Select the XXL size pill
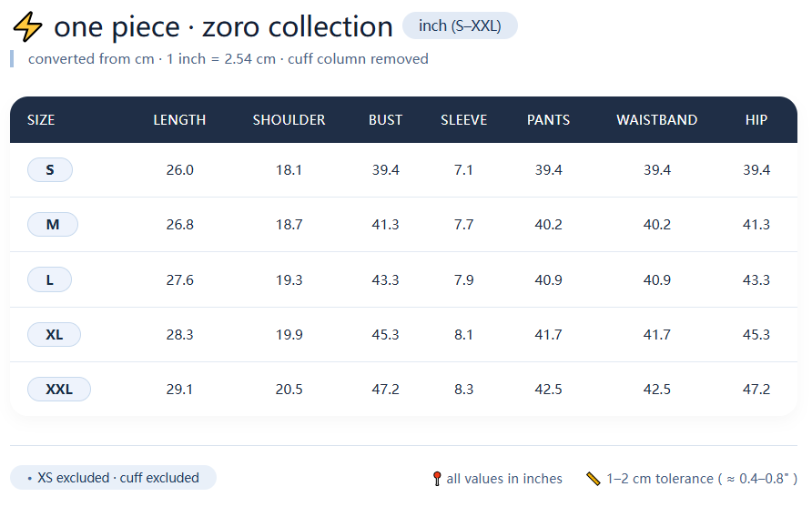 coord(59,390)
